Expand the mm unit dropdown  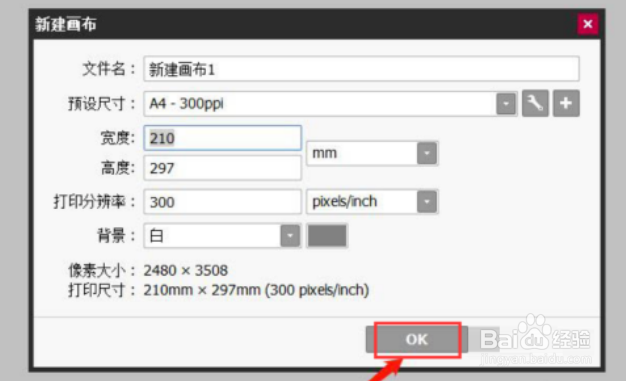[x=427, y=153]
